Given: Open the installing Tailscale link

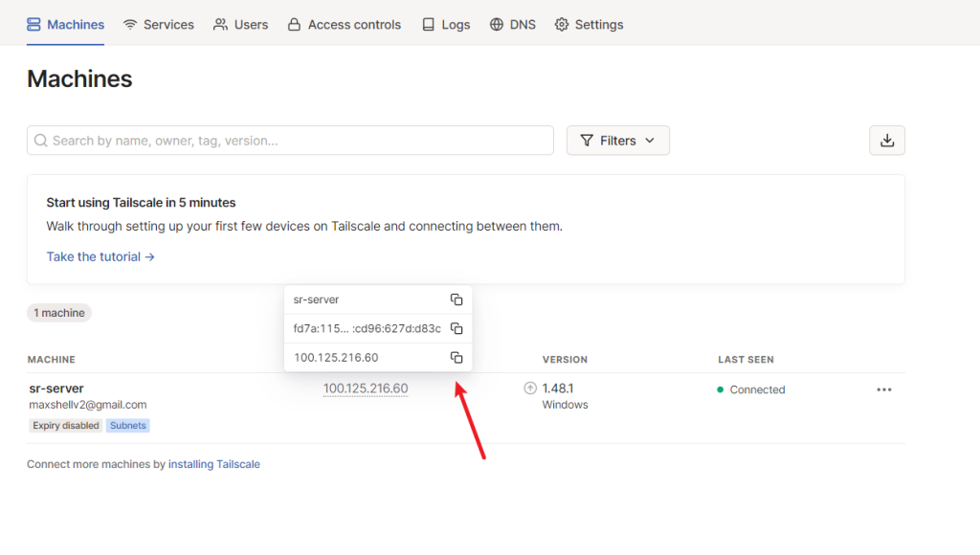Looking at the screenshot, I should pos(213,464).
